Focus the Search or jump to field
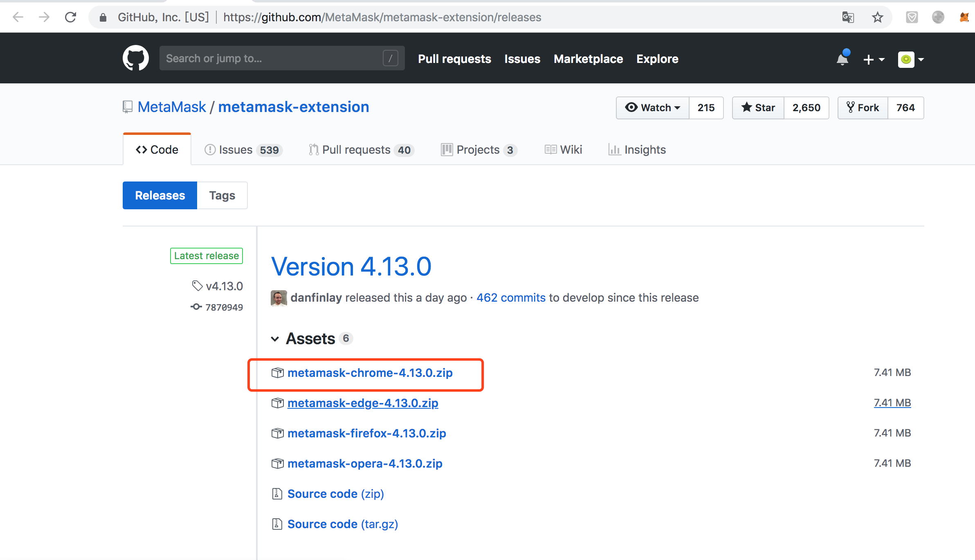The image size is (975, 560). 282,58
